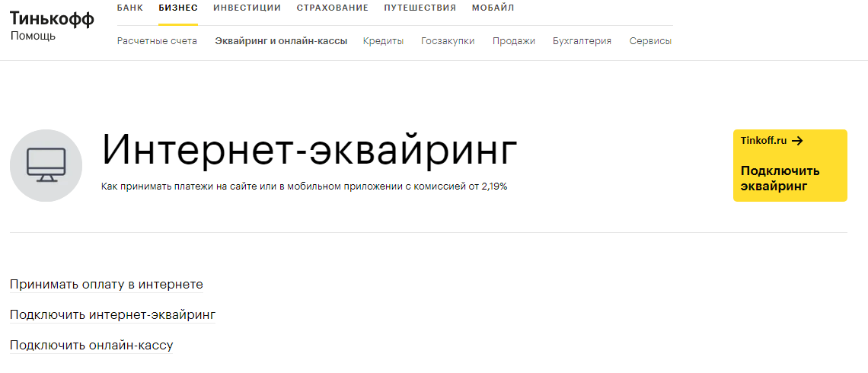Open the Помощь link under logo
This screenshot has width=868, height=373.
[33, 37]
